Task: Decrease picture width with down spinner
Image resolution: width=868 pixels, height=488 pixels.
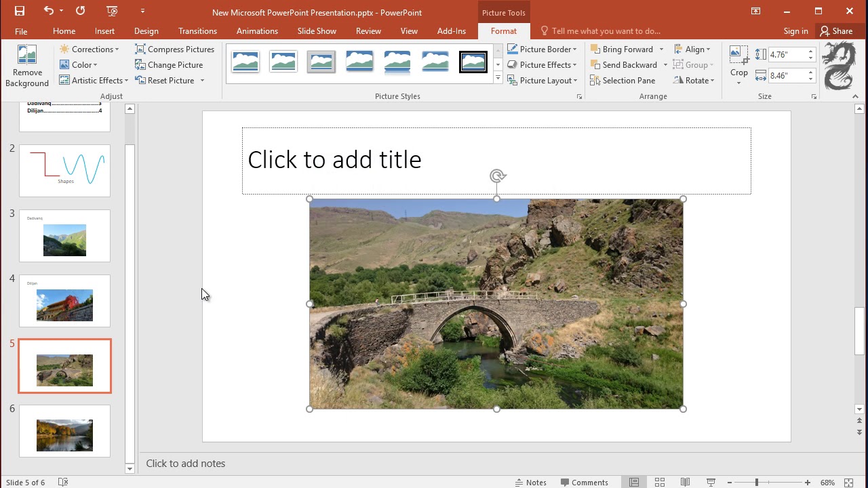Action: coord(810,79)
